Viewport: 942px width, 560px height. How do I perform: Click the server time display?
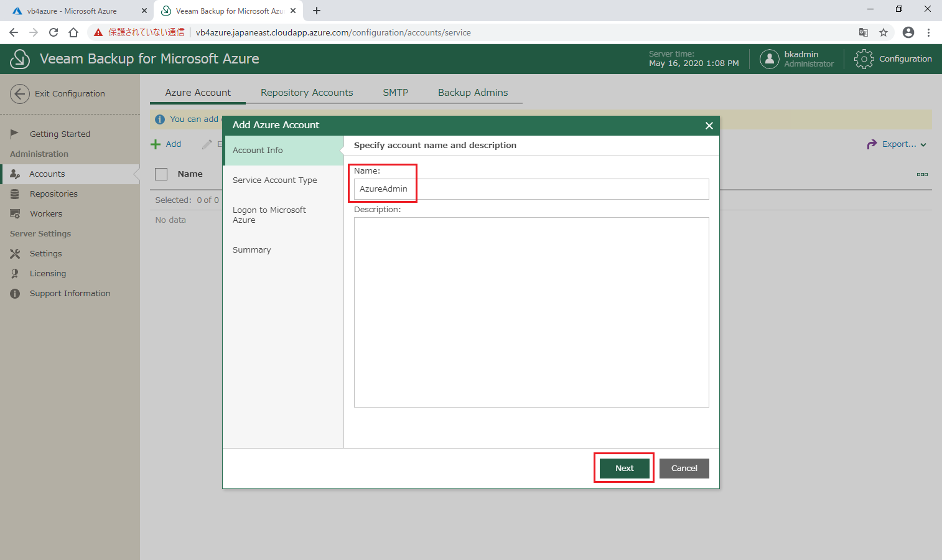coord(694,59)
